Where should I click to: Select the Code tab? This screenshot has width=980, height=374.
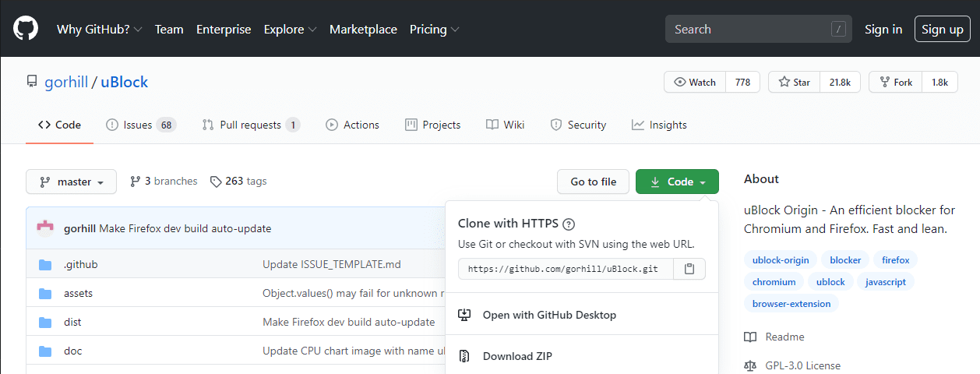[59, 125]
